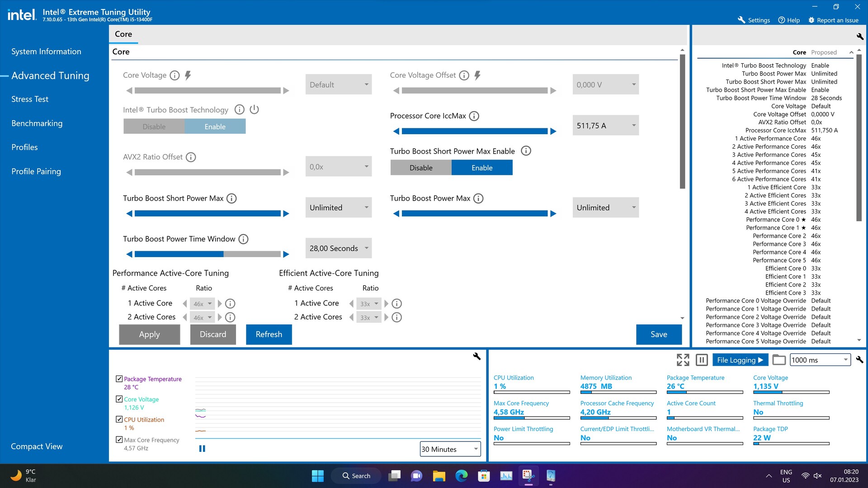Viewport: 868px width, 488px height.
Task: Click the Apply button
Action: pos(149,333)
